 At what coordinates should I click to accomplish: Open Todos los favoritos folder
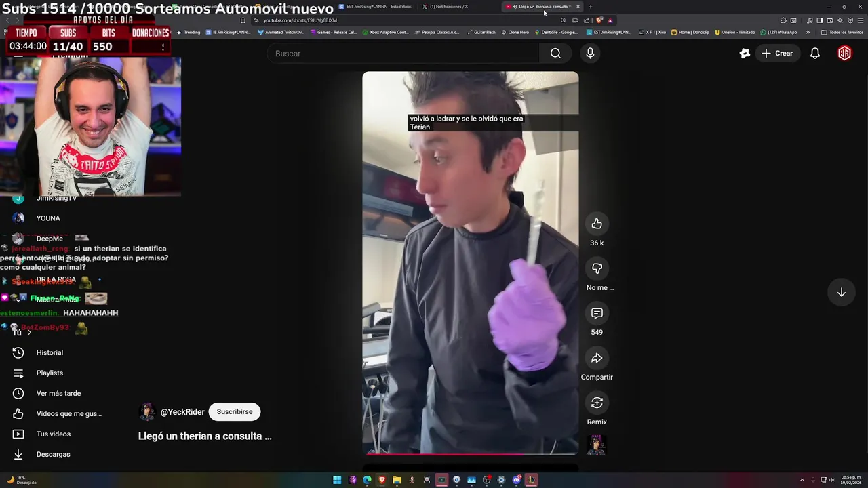tap(842, 32)
